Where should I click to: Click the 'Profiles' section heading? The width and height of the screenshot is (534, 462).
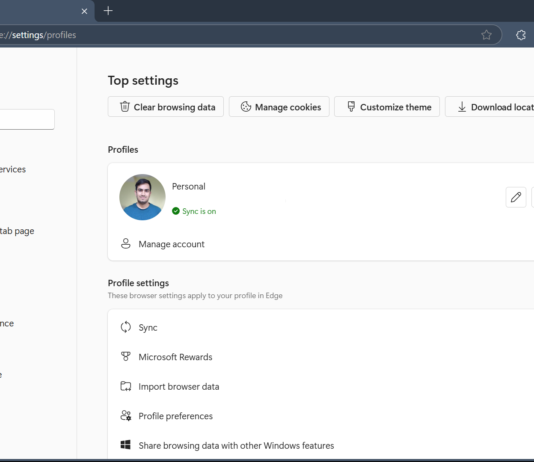(x=123, y=150)
